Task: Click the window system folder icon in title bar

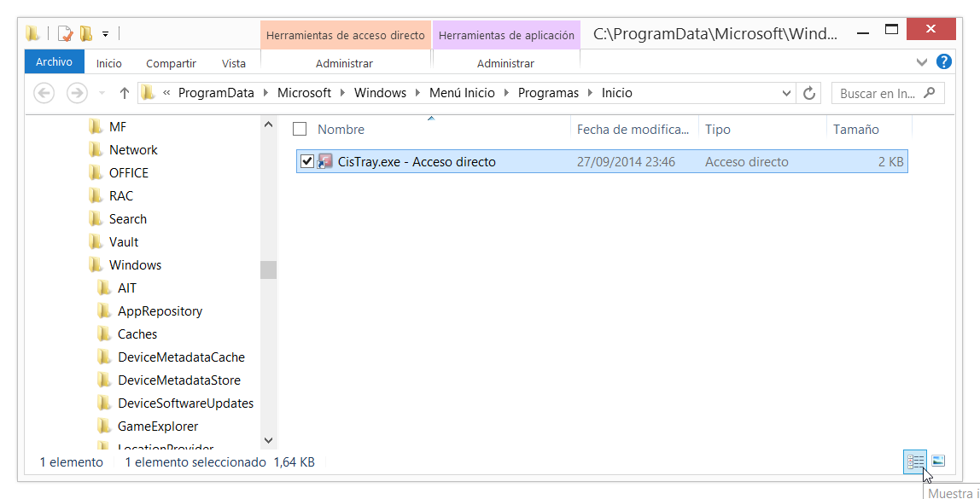Action: pyautogui.click(x=33, y=33)
